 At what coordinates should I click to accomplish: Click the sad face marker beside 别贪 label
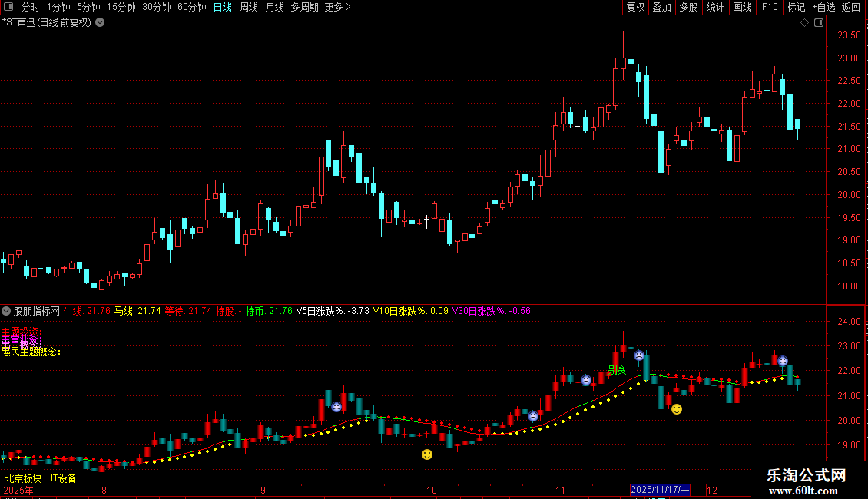pos(639,355)
